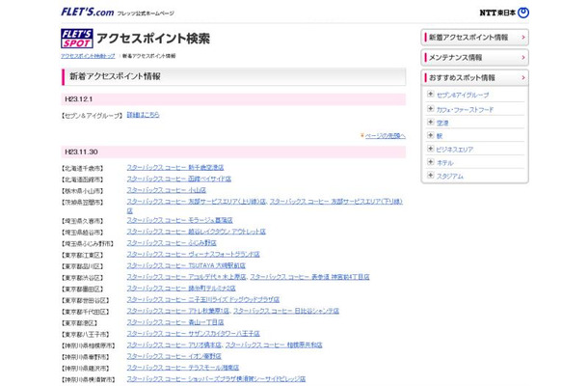Open the 駅 sidebar link
The width and height of the screenshot is (588, 386).
click(440, 136)
